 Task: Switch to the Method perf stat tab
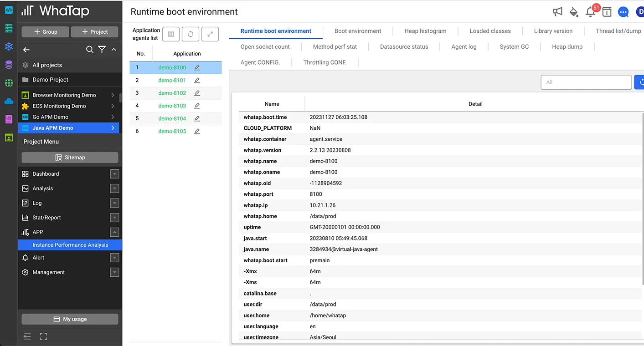pos(335,46)
